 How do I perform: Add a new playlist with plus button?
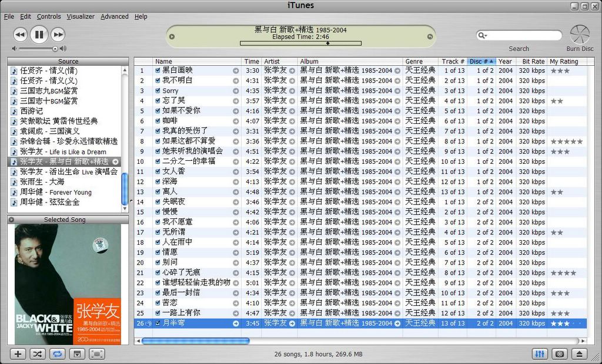click(x=18, y=353)
